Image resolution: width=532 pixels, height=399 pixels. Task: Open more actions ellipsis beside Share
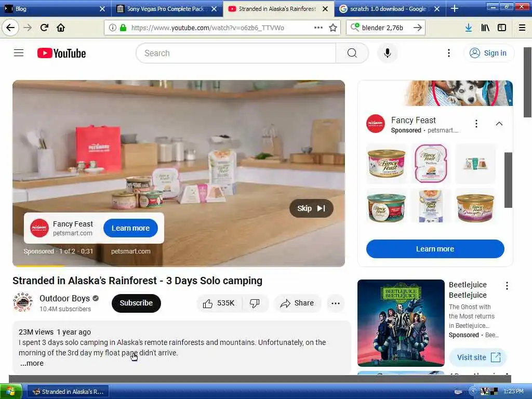pyautogui.click(x=336, y=303)
